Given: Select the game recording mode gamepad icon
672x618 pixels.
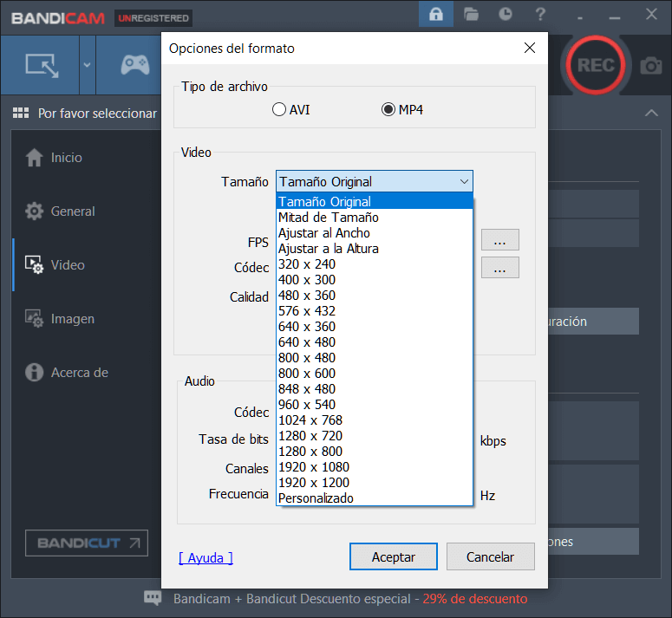Looking at the screenshot, I should click(x=135, y=65).
